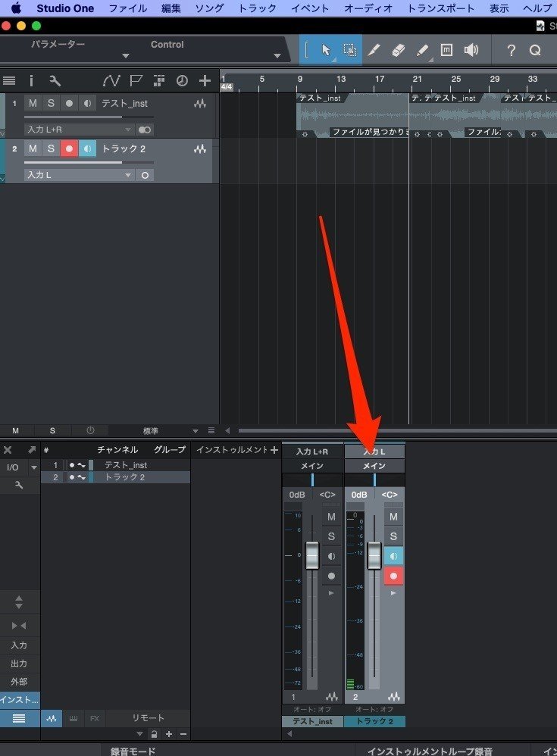The width and height of the screenshot is (557, 756).
Task: Click the tempo track clock icon
Action: pos(182,80)
